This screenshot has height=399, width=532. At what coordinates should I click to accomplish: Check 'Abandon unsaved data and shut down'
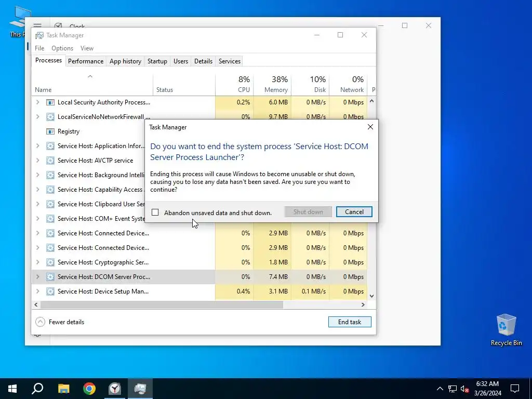pos(155,212)
